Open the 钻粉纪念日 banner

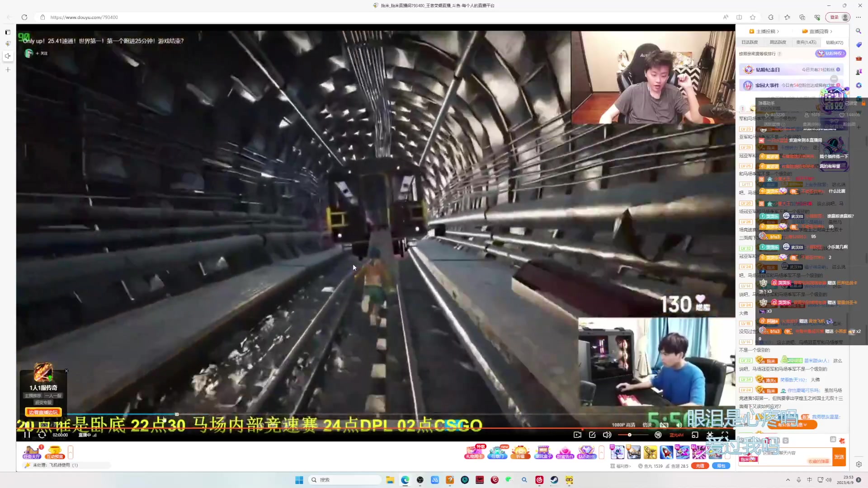pyautogui.click(x=791, y=70)
